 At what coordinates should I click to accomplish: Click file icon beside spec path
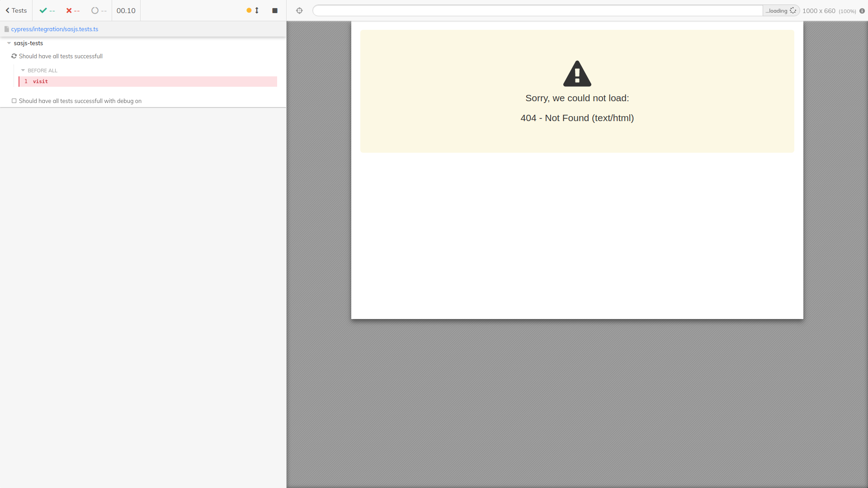(x=7, y=29)
